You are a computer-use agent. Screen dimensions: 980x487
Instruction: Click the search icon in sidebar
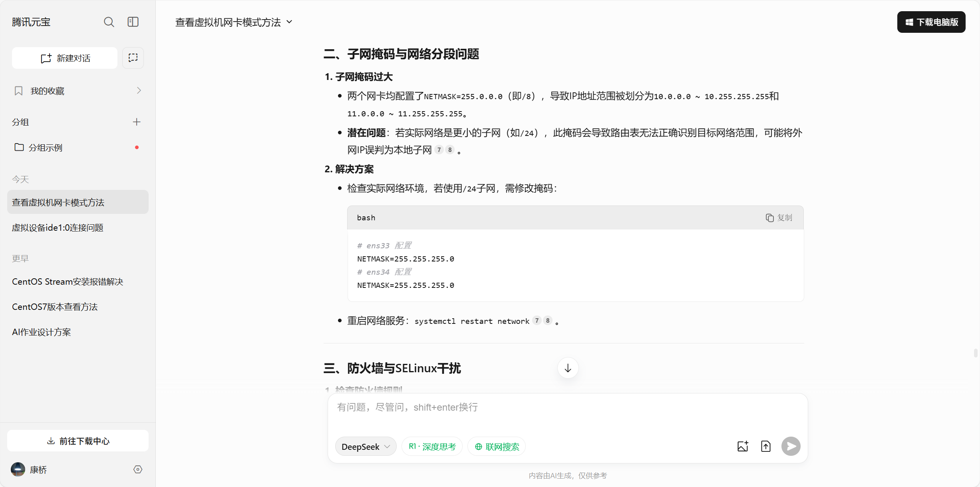click(x=109, y=22)
